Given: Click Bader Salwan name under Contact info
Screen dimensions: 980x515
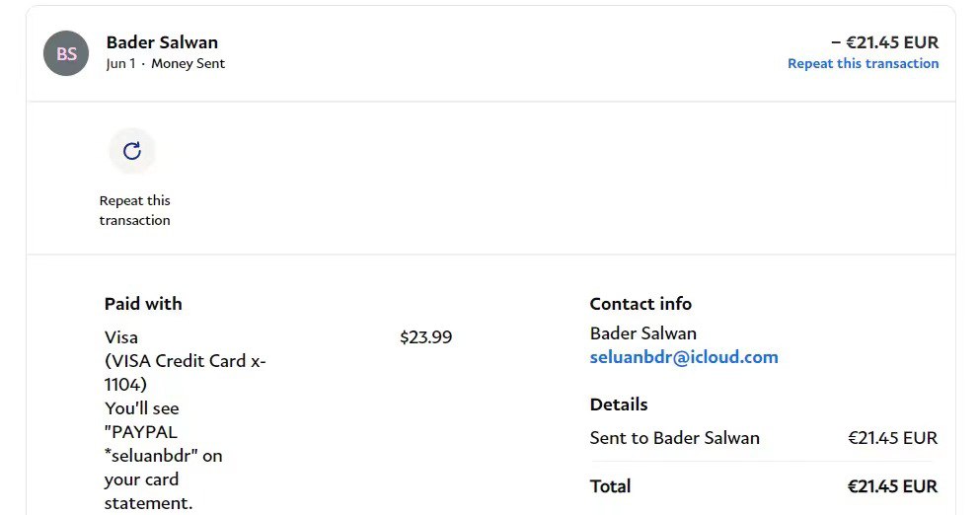Looking at the screenshot, I should click(642, 333).
